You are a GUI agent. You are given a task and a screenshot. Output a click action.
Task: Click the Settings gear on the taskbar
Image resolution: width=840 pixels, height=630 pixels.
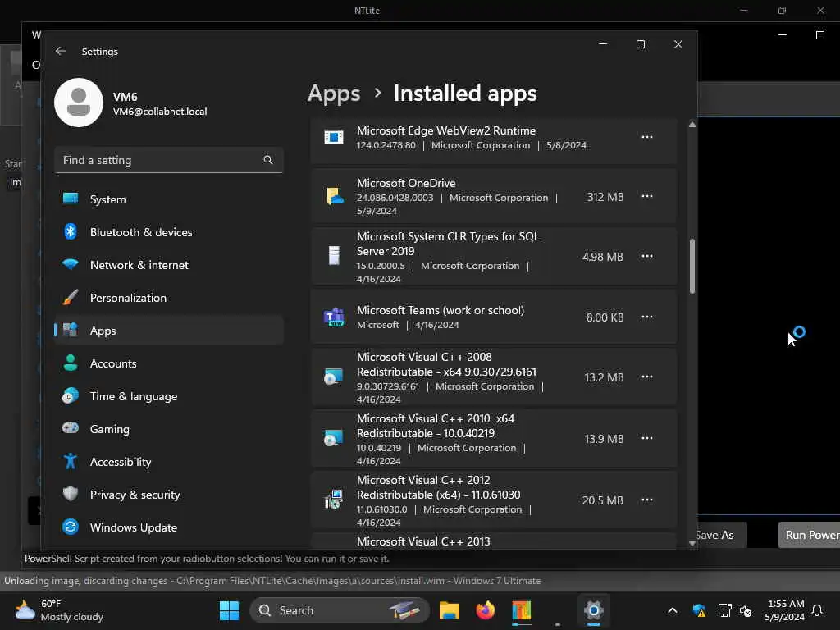click(594, 610)
